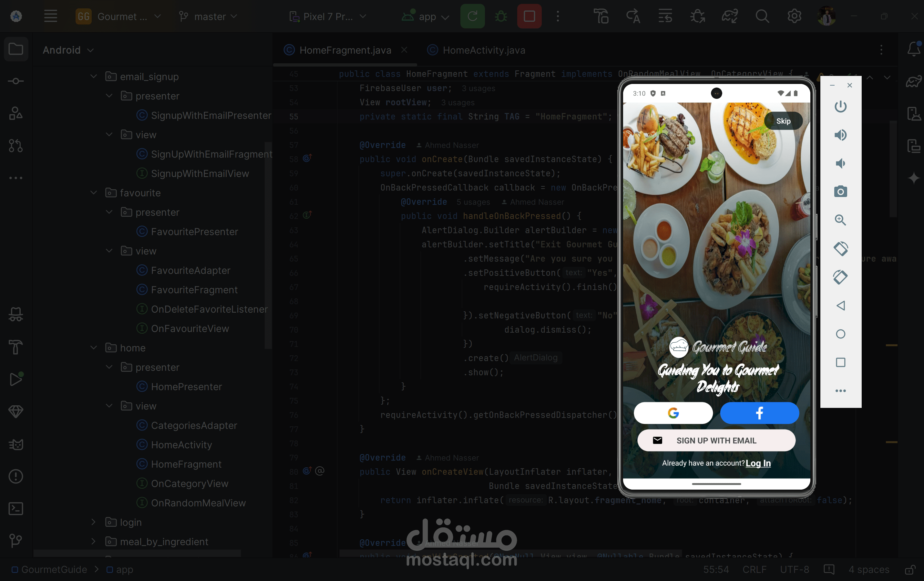Close the HomeFragment.java tab
This screenshot has height=581, width=924.
point(404,50)
